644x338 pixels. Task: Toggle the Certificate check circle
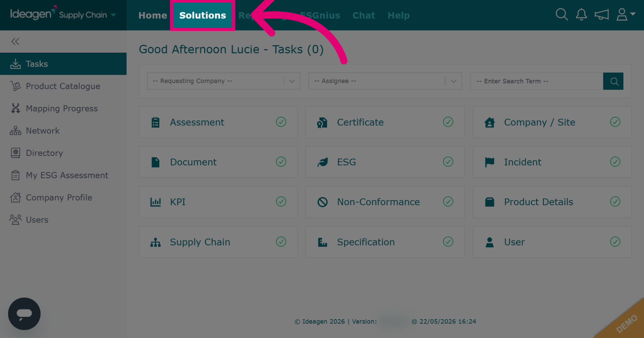(x=448, y=122)
